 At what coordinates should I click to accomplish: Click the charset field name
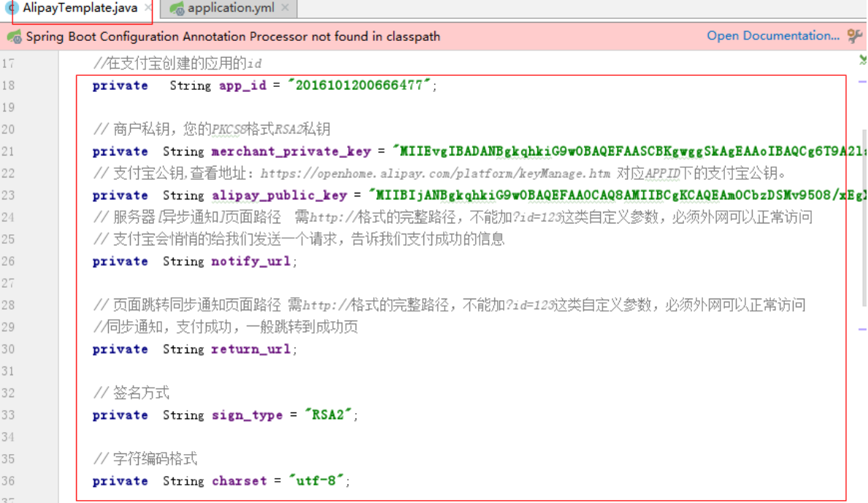tap(239, 481)
